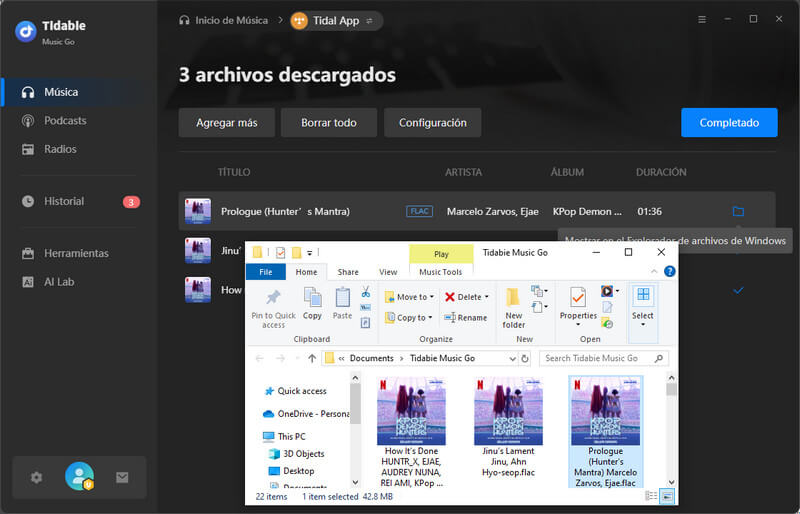Select Prologue Hunter's Mantra flac file
The height and width of the screenshot is (514, 800).
click(606, 432)
